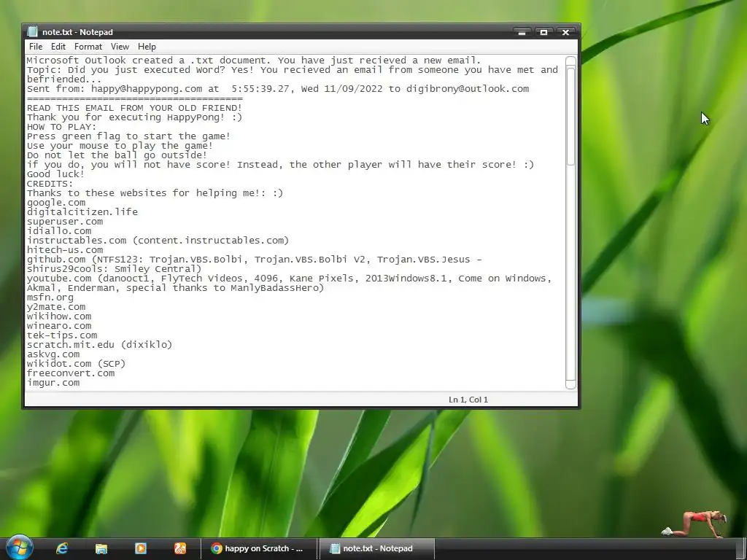Click the wikihow.com line
747x560 pixels.
59,316
